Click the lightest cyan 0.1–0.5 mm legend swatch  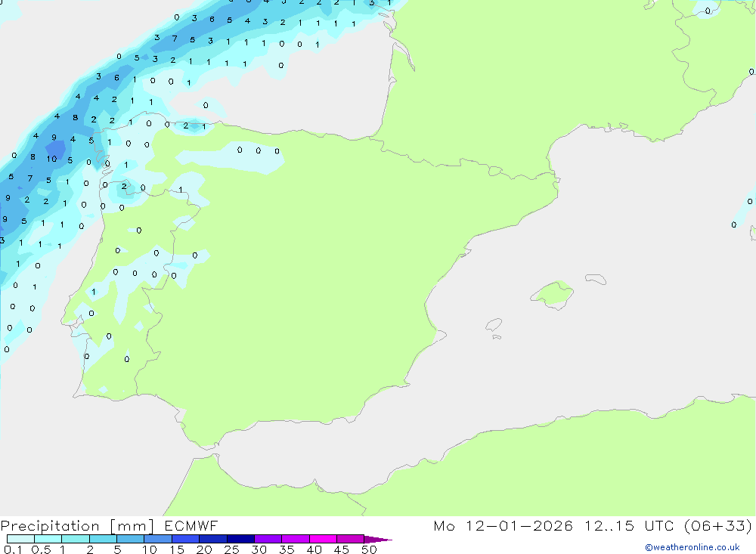click(20, 539)
